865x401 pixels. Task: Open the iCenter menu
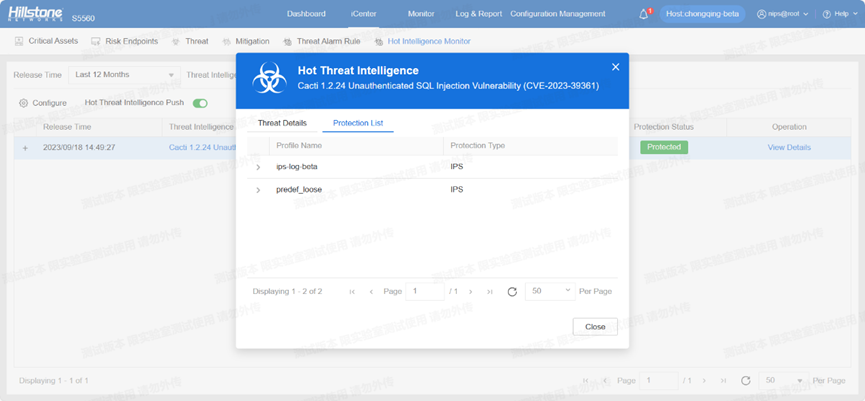tap(364, 14)
